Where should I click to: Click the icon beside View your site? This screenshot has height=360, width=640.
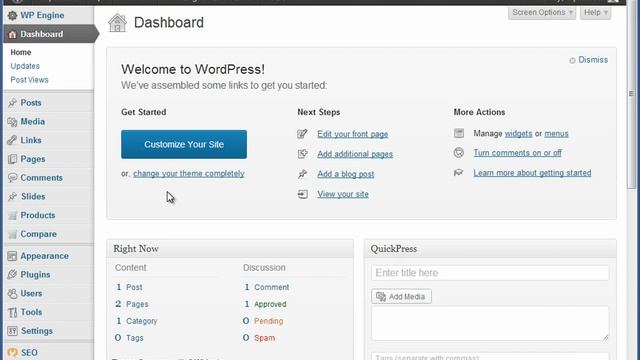(x=302, y=194)
